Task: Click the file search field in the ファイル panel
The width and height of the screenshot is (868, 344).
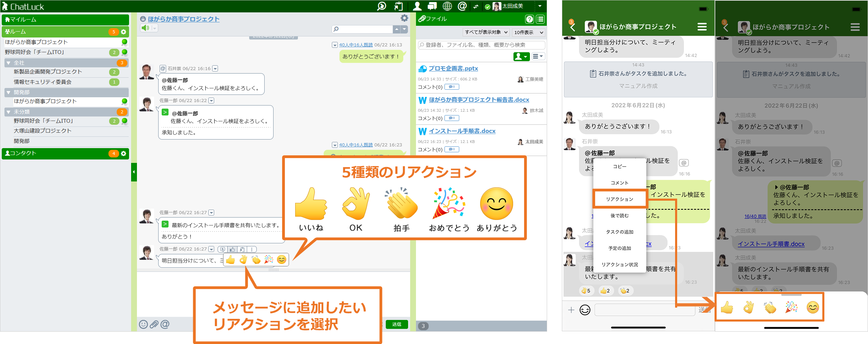Action: click(481, 45)
